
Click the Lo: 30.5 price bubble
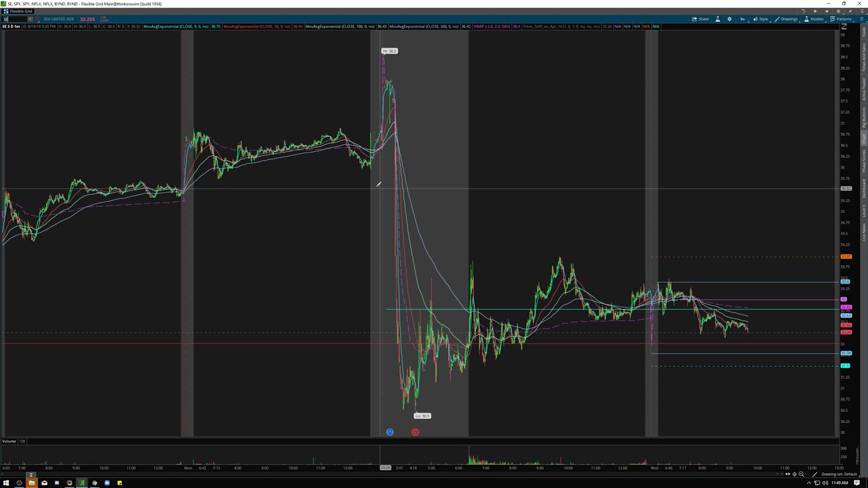pos(422,415)
